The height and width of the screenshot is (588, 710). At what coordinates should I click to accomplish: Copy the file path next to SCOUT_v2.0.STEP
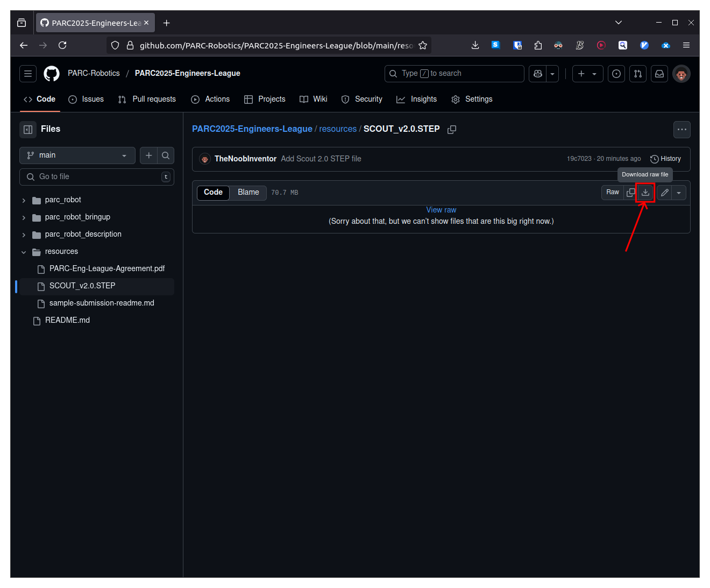[452, 129]
